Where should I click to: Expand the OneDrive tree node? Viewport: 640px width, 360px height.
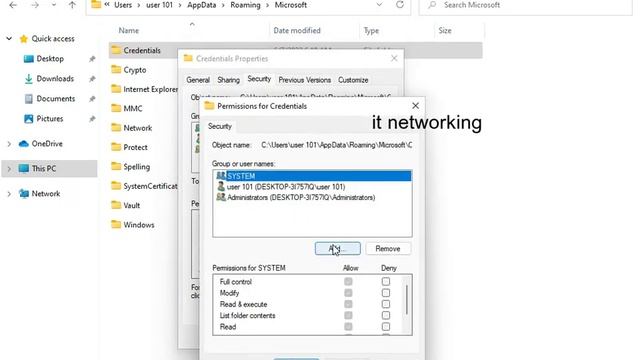(x=9, y=144)
